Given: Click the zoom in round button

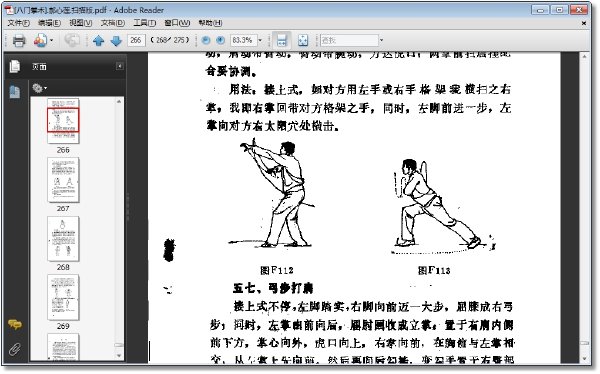Looking at the screenshot, I should [x=220, y=40].
